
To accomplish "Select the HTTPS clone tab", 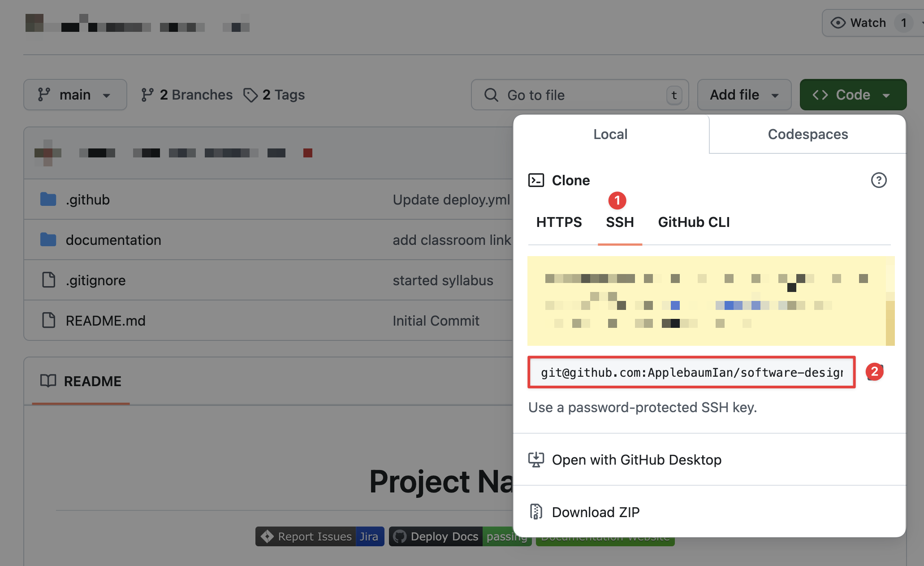I will click(559, 222).
